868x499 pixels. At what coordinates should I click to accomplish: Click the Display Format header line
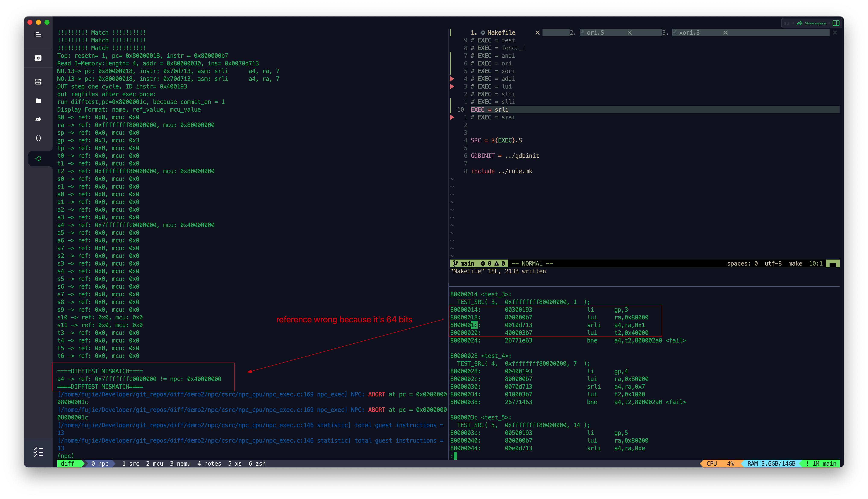coord(129,110)
